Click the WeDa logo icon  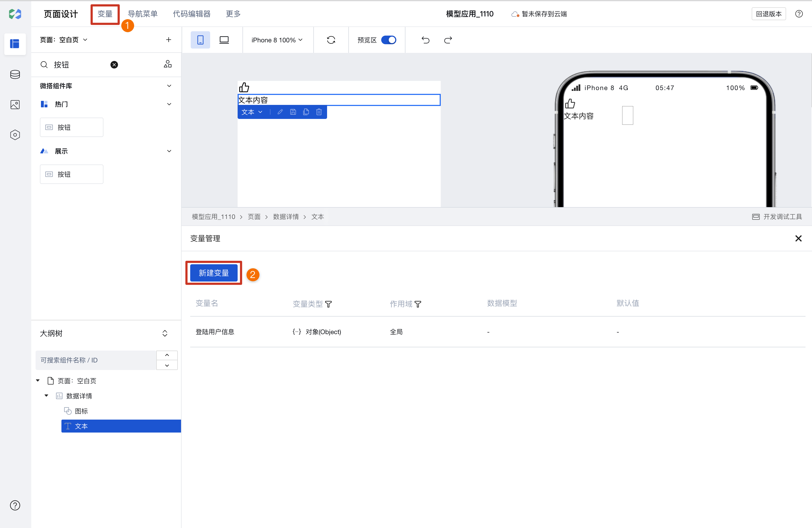15,14
